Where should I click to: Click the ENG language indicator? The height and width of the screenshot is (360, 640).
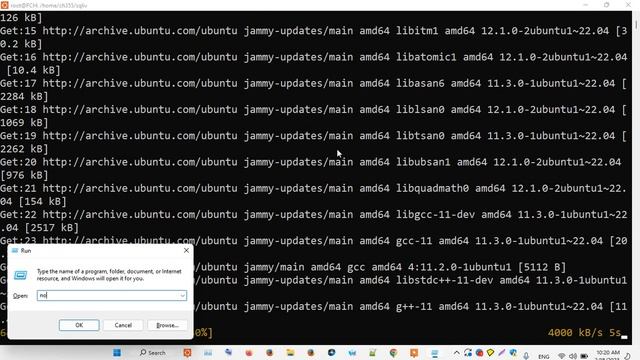544,356
